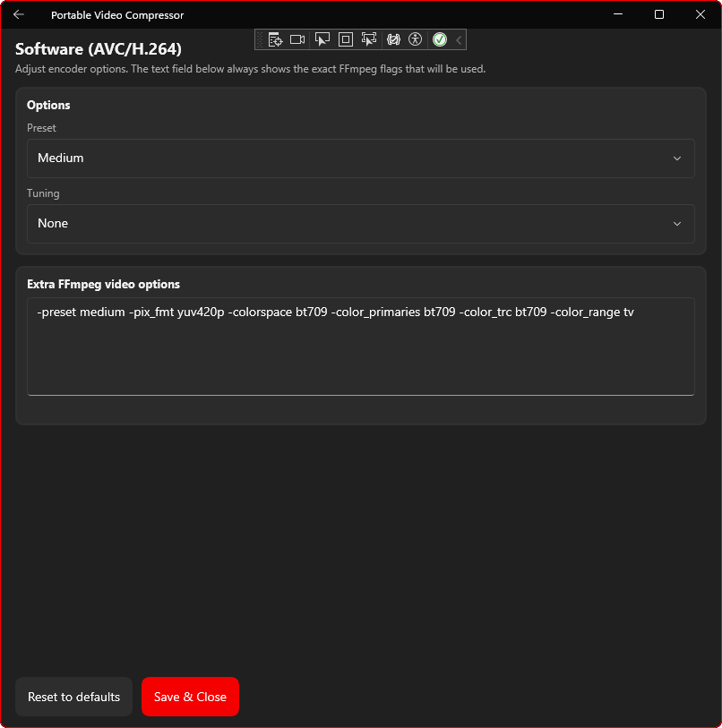The image size is (722, 728).
Task: Grab the debug toolbar drag handle
Action: click(x=260, y=39)
